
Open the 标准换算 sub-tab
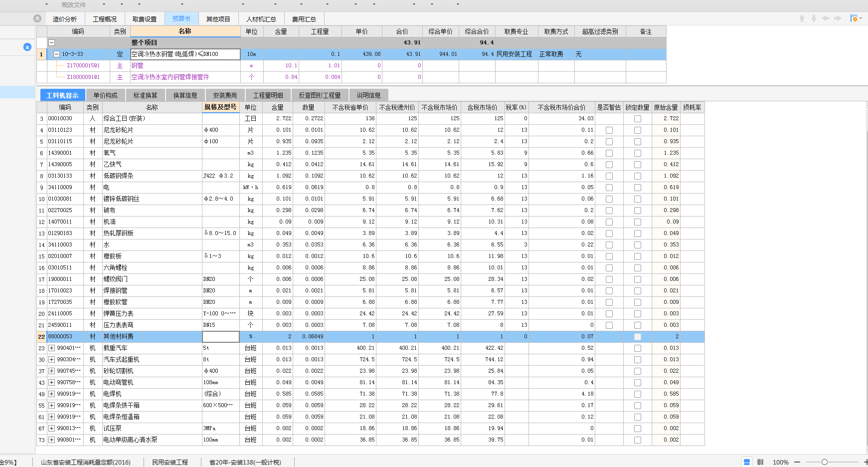tap(146, 95)
